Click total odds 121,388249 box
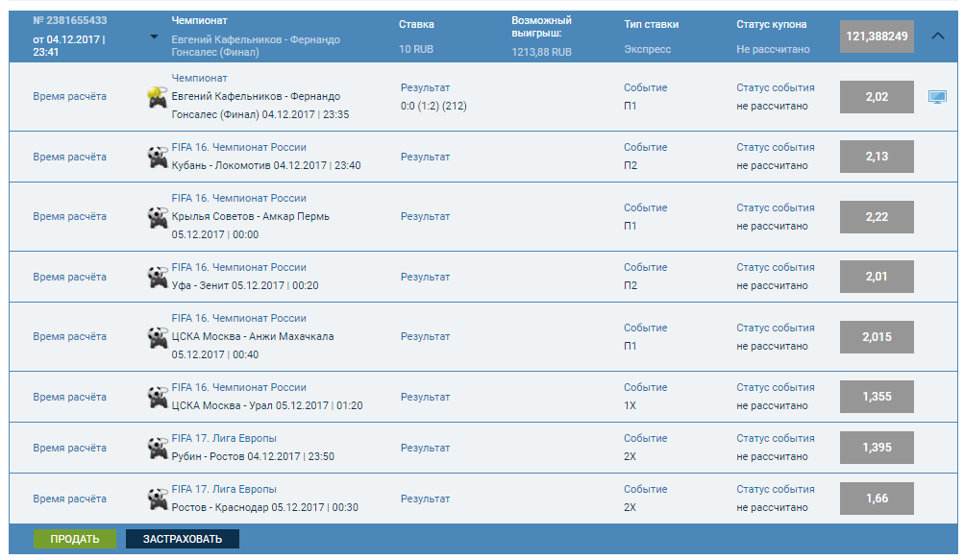 877,37
